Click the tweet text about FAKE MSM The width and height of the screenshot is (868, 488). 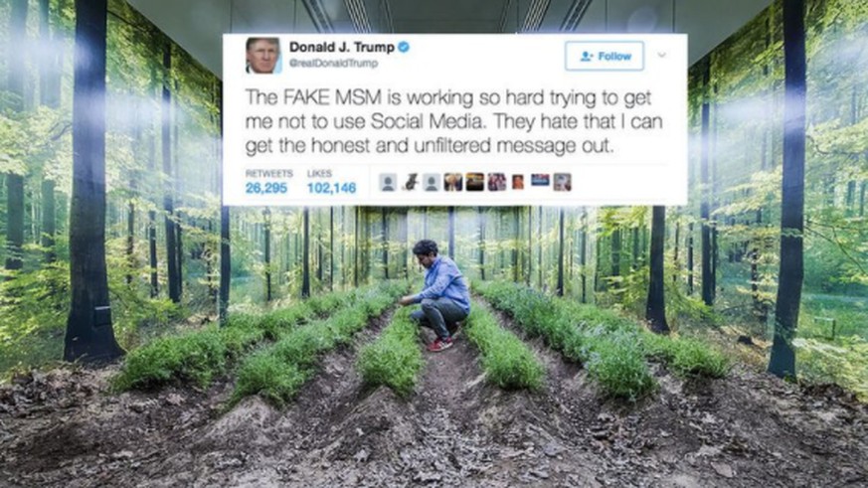click(x=454, y=121)
